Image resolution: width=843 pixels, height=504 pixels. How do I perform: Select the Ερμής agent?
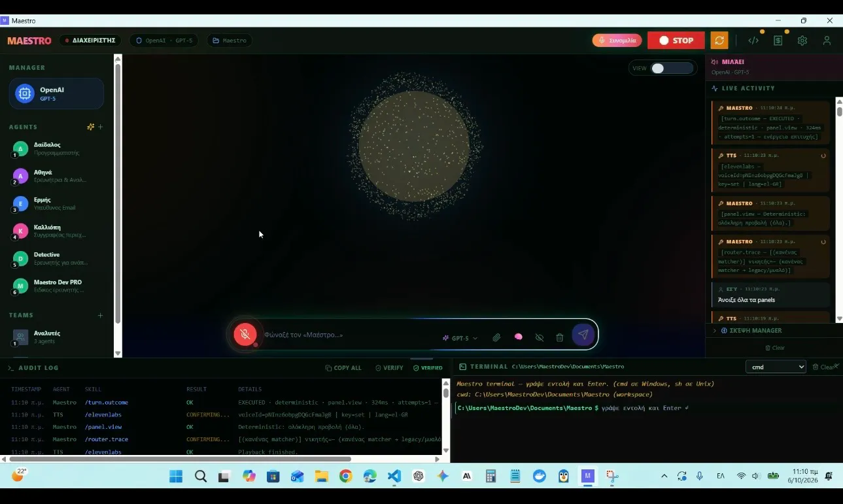pyautogui.click(x=58, y=204)
